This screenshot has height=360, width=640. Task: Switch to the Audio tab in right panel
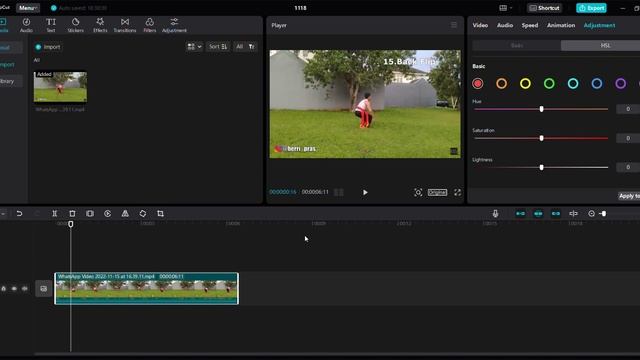[x=505, y=25]
